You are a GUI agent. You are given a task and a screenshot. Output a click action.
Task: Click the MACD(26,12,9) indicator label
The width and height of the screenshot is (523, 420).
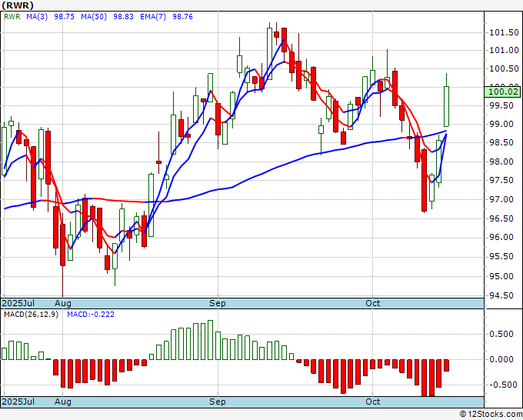tap(31, 315)
